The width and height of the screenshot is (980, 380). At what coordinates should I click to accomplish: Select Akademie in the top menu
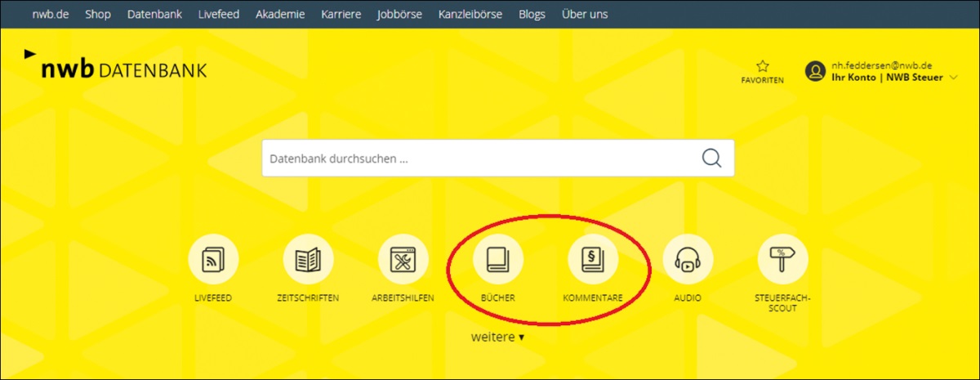(x=279, y=15)
